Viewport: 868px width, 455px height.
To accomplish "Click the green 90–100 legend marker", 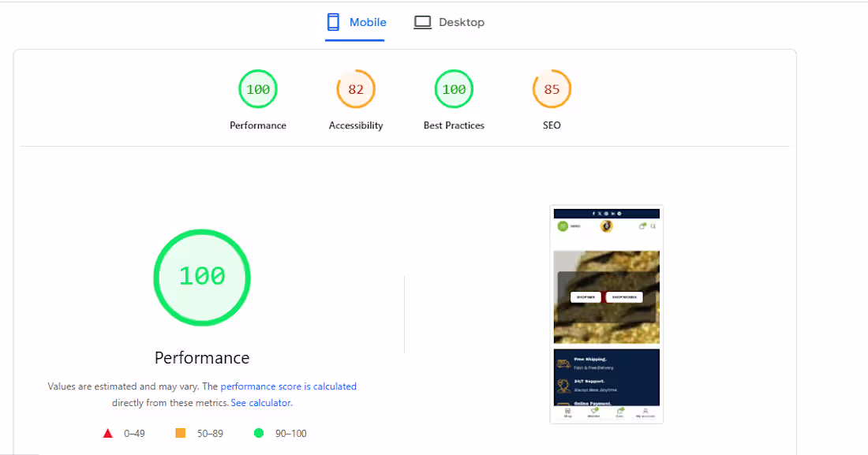I will point(258,432).
